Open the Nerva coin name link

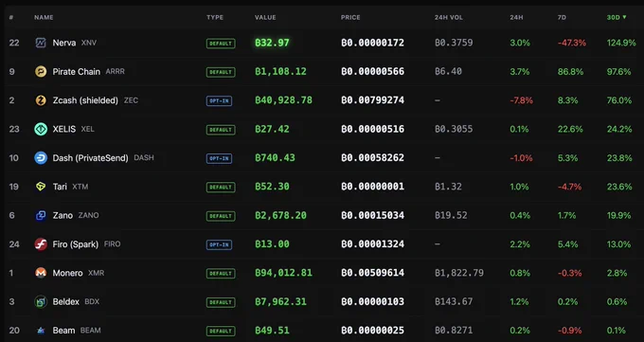click(x=64, y=43)
